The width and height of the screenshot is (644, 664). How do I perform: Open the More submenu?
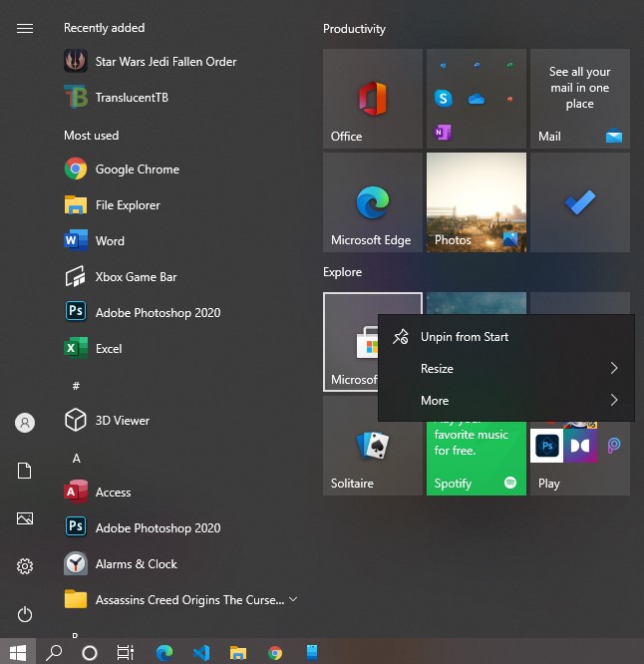click(506, 400)
